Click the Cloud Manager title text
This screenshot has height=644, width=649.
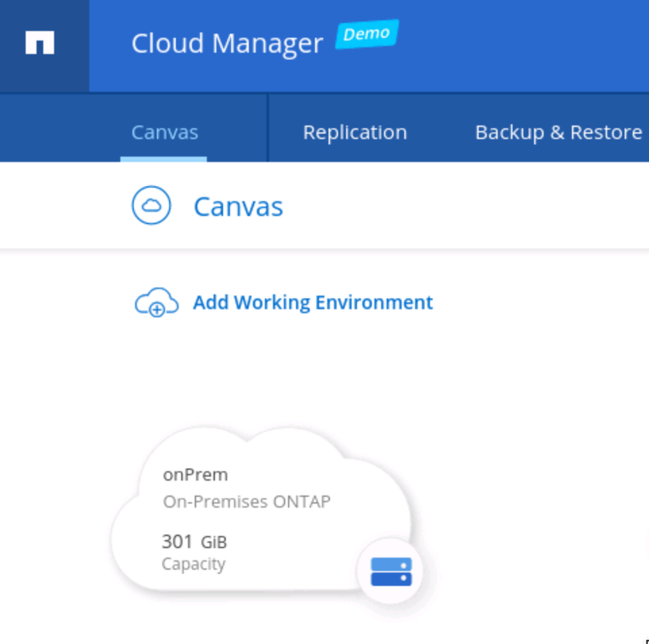coord(226,43)
